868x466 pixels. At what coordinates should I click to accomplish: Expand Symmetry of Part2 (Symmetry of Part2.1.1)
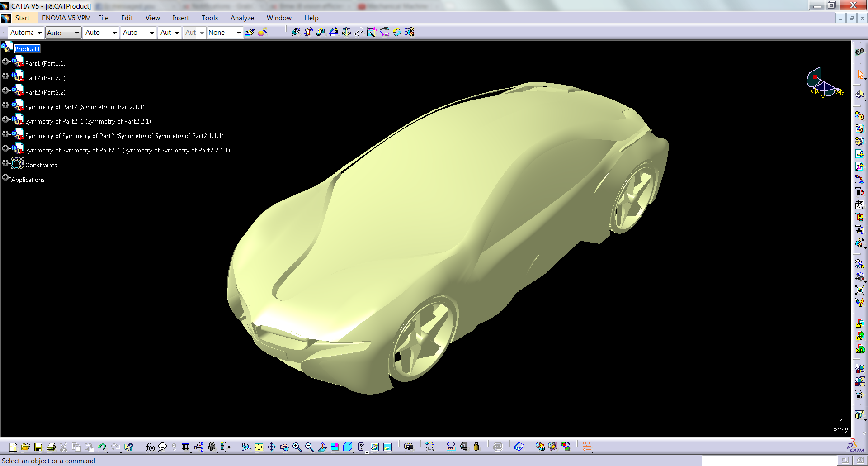pyautogui.click(x=5, y=105)
